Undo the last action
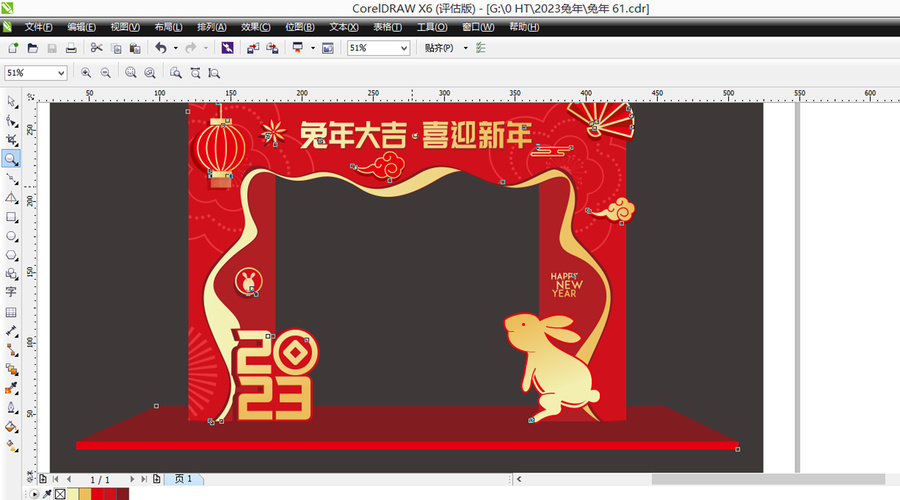The width and height of the screenshot is (900, 500). point(161,48)
